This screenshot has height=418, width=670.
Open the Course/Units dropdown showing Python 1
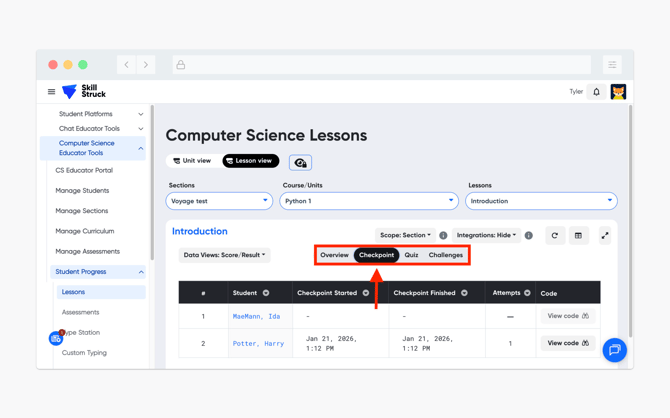368,201
